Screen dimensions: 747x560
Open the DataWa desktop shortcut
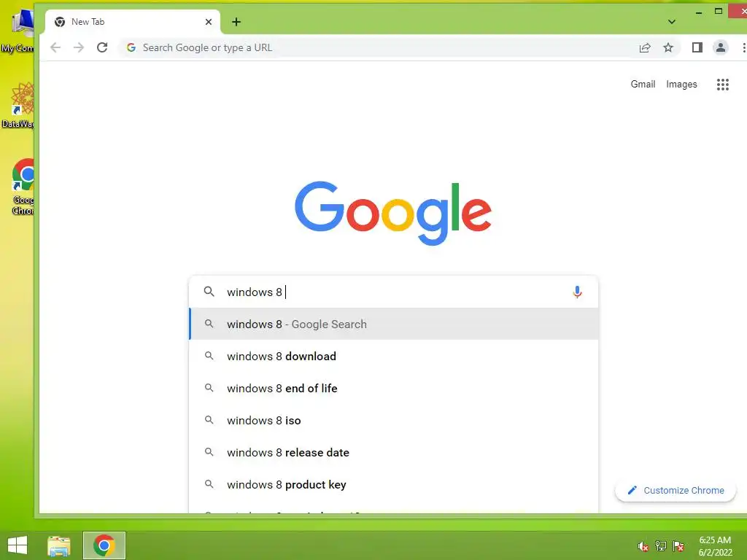click(19, 105)
